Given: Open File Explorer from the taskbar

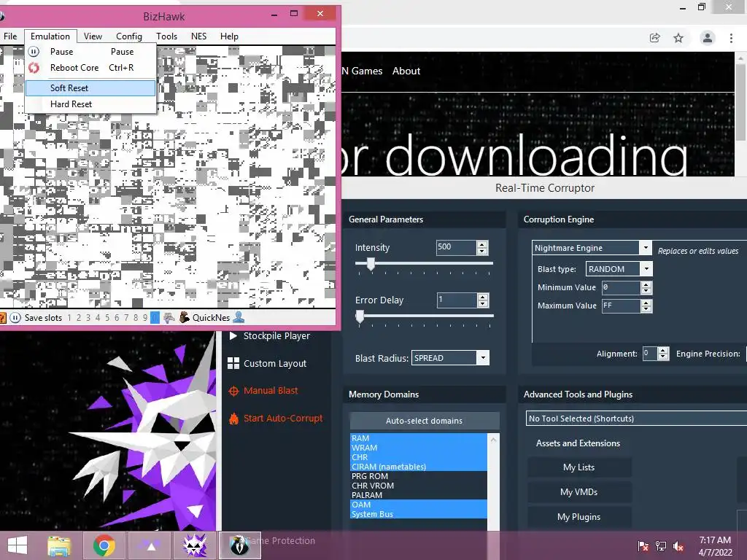Looking at the screenshot, I should coord(59,545).
